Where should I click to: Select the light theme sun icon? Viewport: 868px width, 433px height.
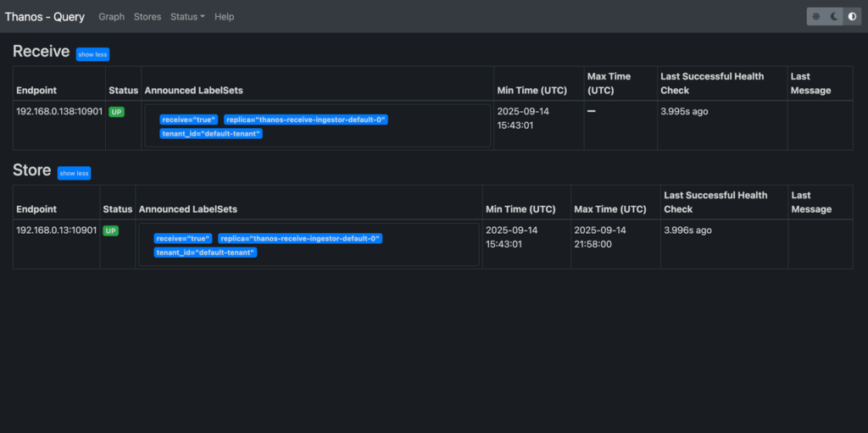[816, 17]
